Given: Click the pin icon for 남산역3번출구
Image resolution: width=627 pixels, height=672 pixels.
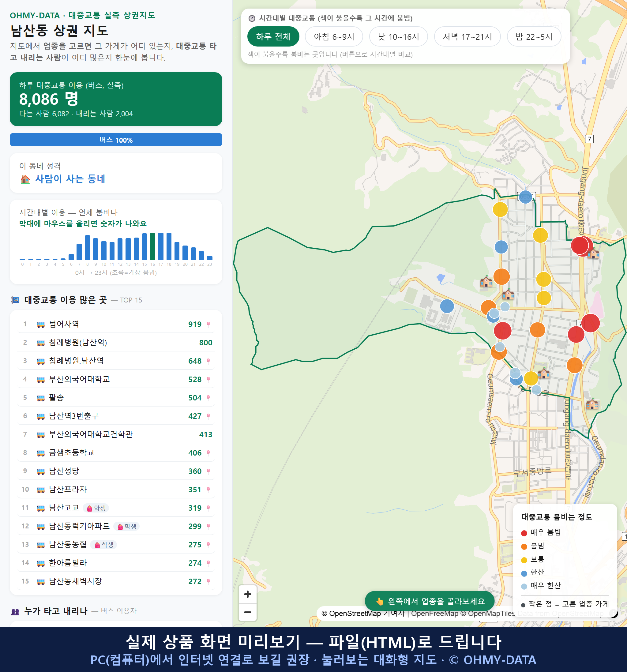Looking at the screenshot, I should click(208, 416).
